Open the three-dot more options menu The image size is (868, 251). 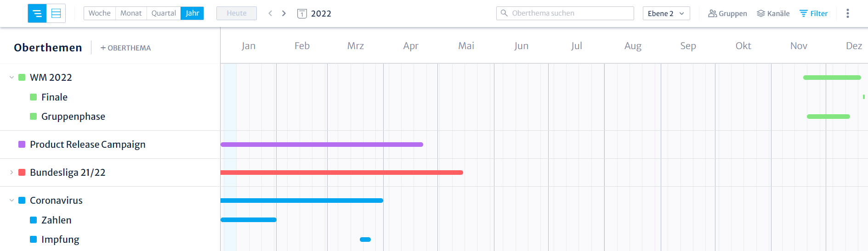848,13
